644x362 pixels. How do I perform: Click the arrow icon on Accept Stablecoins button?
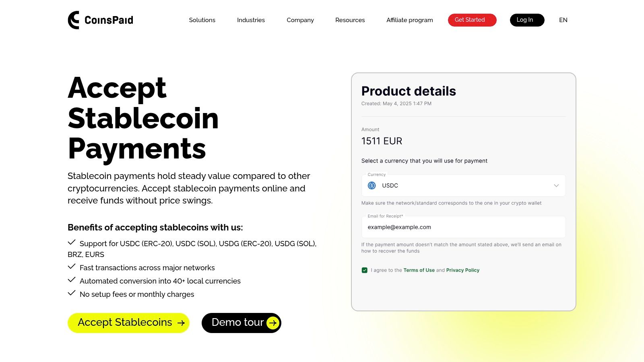[182, 323]
